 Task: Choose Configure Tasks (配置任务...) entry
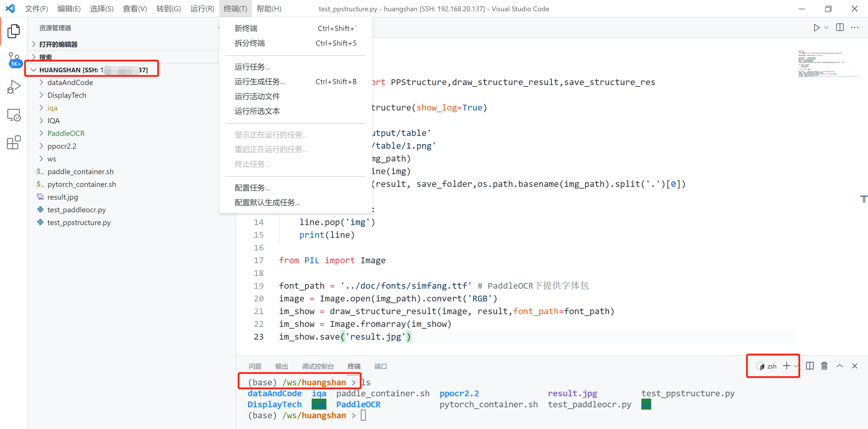point(295,187)
